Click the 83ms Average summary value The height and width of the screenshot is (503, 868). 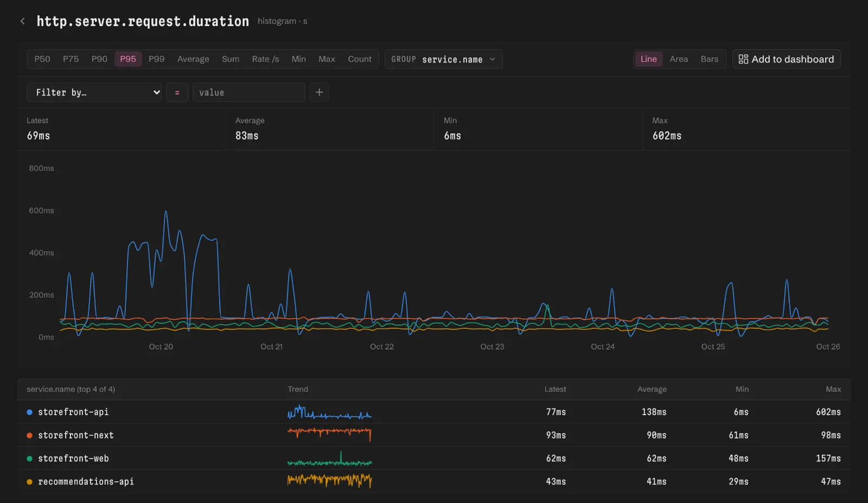pos(247,136)
